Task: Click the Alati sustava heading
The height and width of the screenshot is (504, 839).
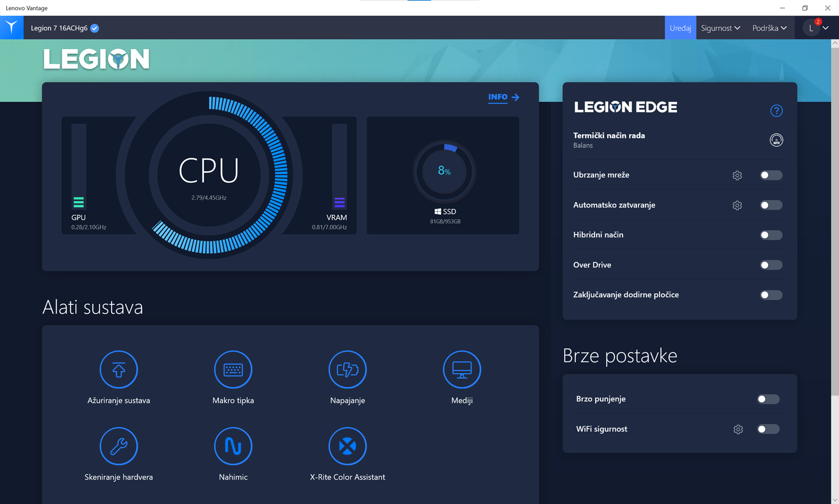Action: click(x=93, y=307)
